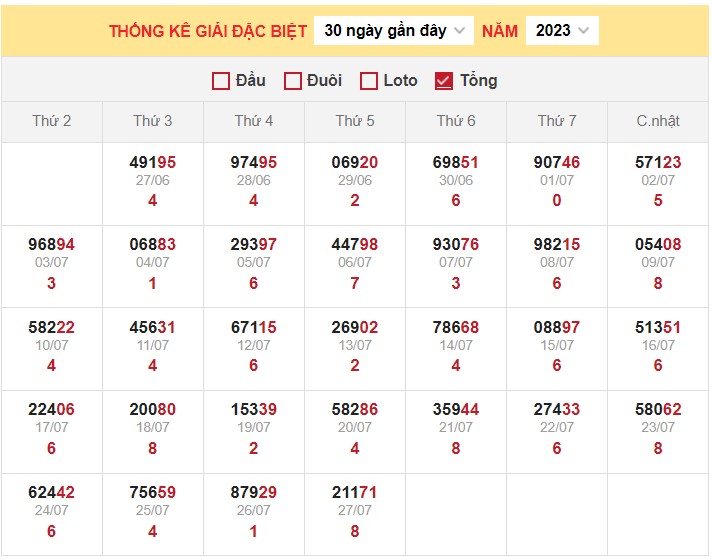Expand the 2023 year dropdown
The image size is (712, 560).
point(562,30)
